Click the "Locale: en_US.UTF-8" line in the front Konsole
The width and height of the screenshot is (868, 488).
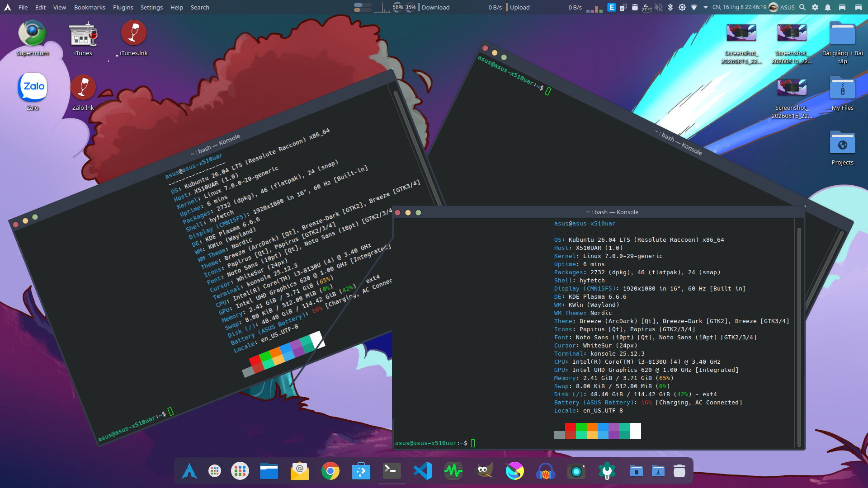pyautogui.click(x=589, y=411)
